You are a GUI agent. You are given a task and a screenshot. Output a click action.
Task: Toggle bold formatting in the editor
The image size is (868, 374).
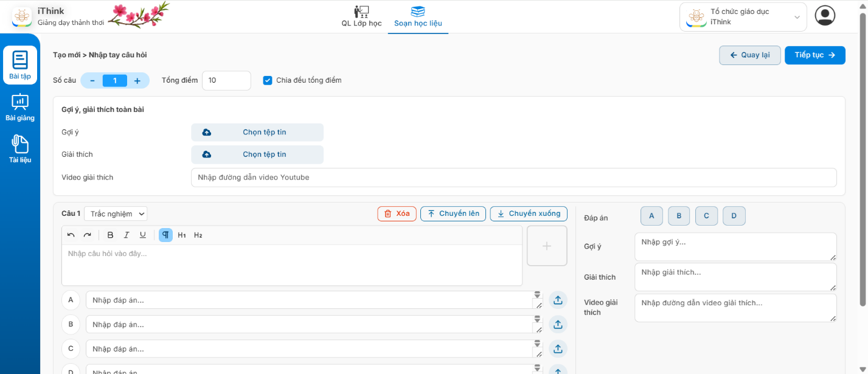pyautogui.click(x=110, y=235)
